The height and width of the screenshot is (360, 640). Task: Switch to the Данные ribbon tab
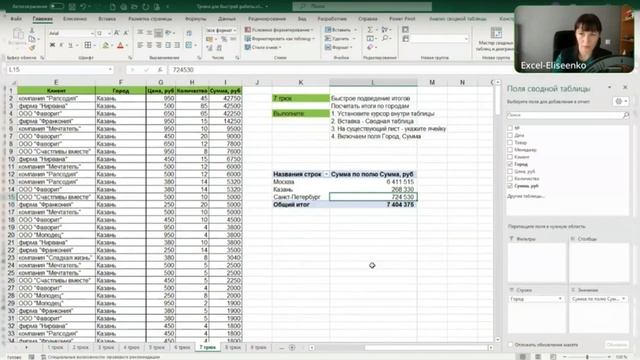[x=227, y=19]
